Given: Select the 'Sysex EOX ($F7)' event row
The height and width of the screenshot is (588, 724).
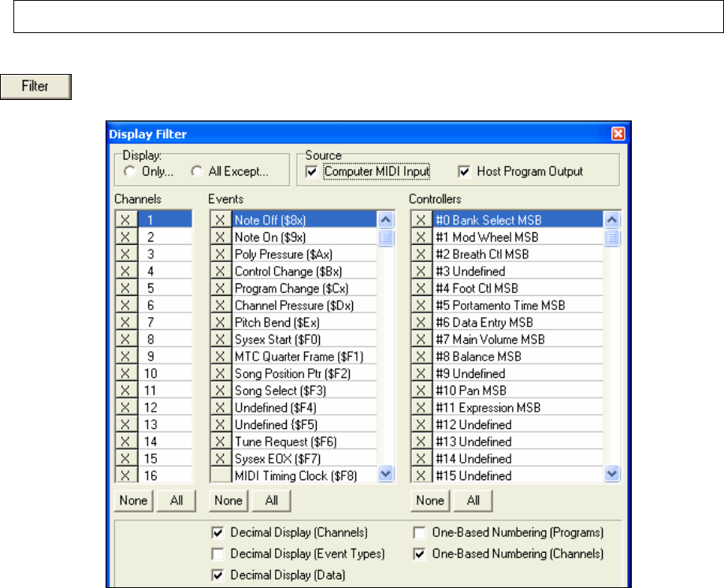Looking at the screenshot, I should tap(304, 458).
